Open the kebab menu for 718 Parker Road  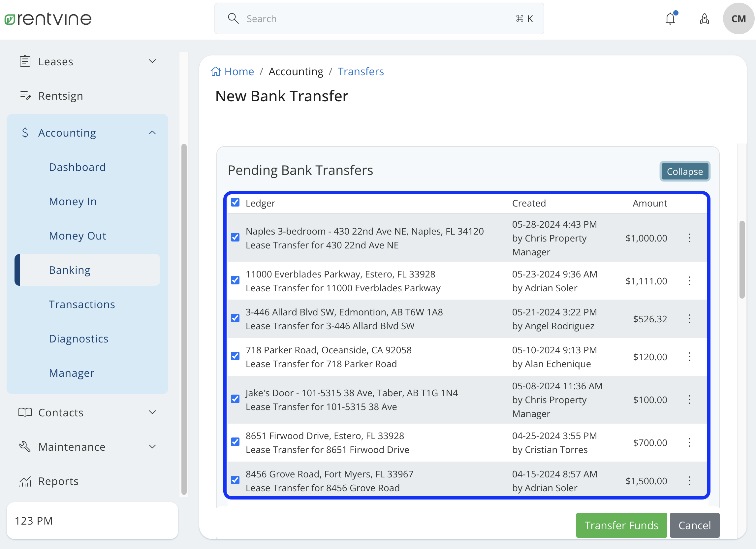[x=690, y=357]
